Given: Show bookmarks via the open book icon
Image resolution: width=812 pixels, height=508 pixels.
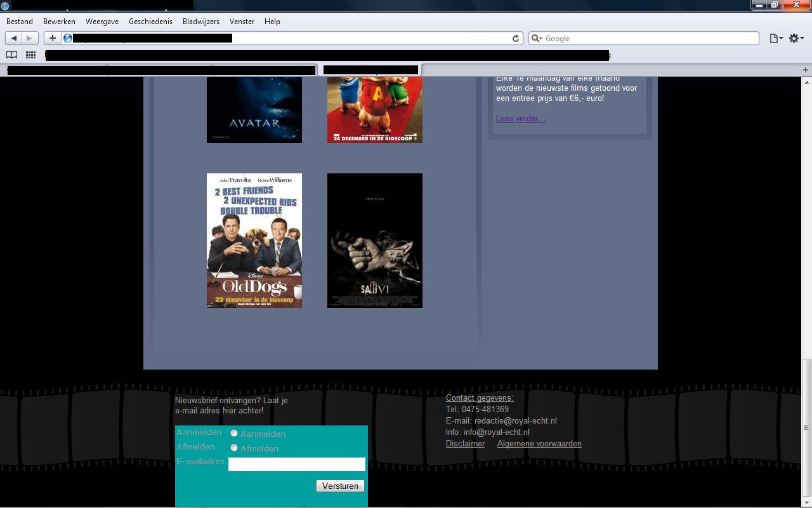Looking at the screenshot, I should click(11, 55).
